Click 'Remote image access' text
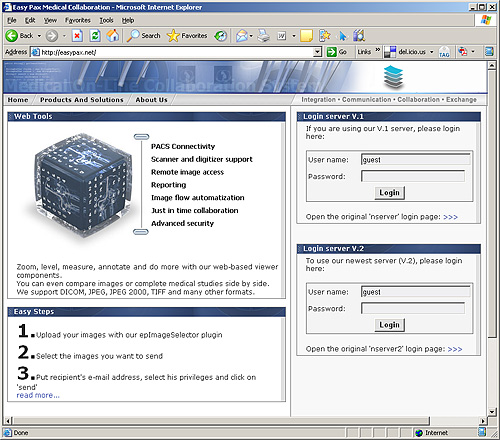The image size is (500, 440). point(187,172)
